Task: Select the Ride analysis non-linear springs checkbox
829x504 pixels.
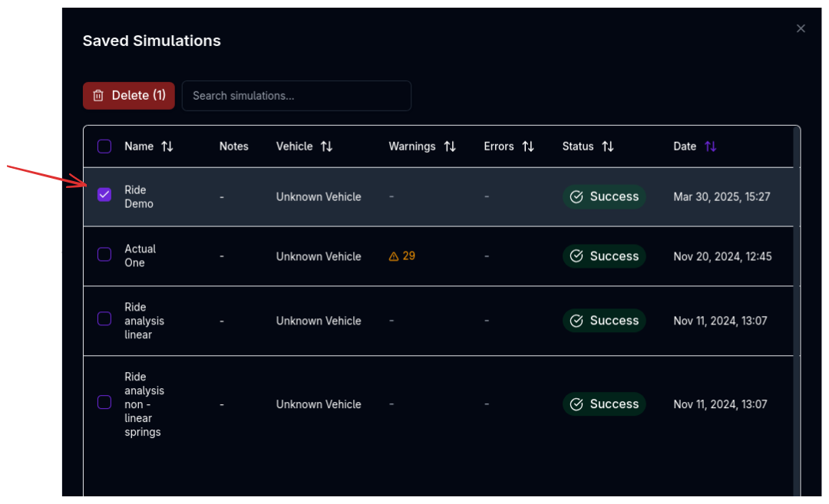Action: [104, 401]
